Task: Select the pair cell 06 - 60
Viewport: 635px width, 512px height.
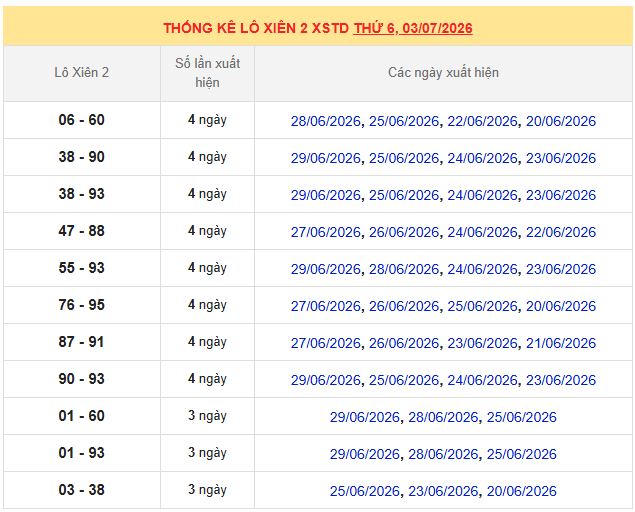Action: pos(82,120)
